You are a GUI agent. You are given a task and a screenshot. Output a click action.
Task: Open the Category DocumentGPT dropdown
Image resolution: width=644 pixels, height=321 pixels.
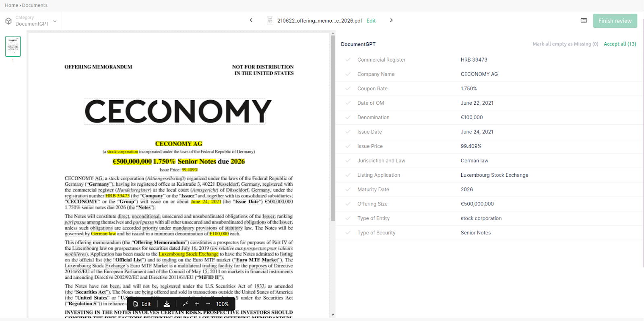click(x=31, y=21)
